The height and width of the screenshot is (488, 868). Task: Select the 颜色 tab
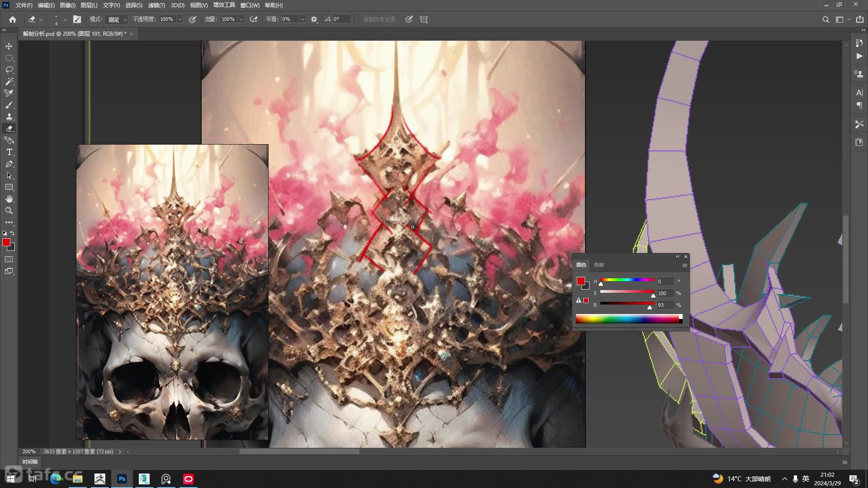click(x=581, y=265)
